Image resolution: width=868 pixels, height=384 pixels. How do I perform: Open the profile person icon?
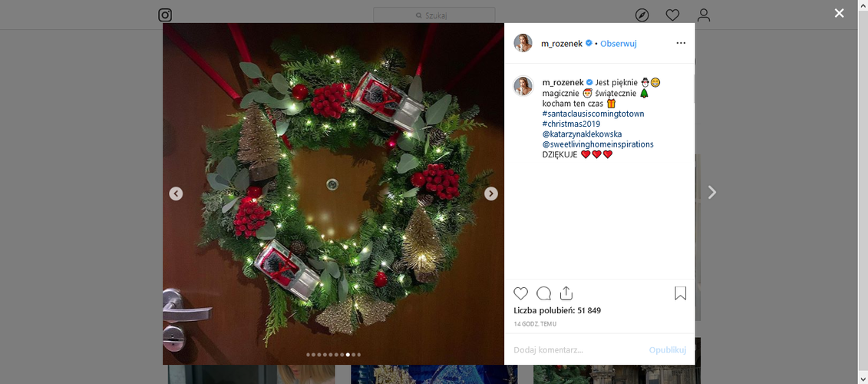(704, 15)
